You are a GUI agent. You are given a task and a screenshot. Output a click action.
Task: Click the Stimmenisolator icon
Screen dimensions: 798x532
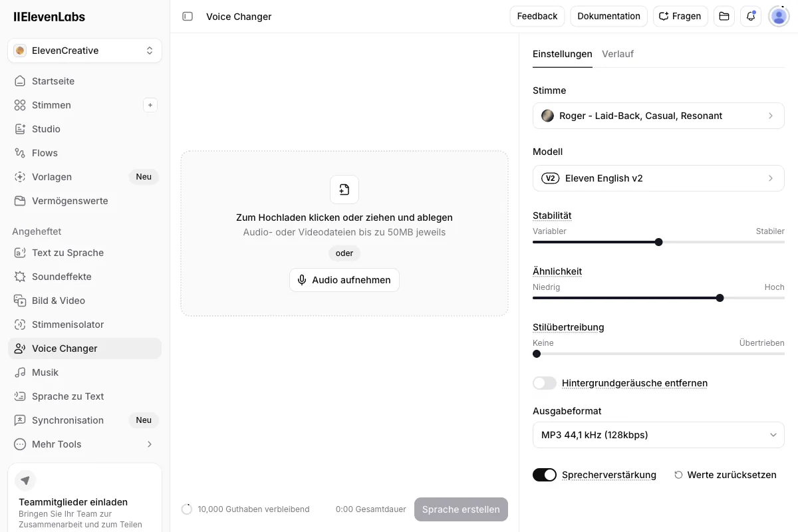(20, 325)
